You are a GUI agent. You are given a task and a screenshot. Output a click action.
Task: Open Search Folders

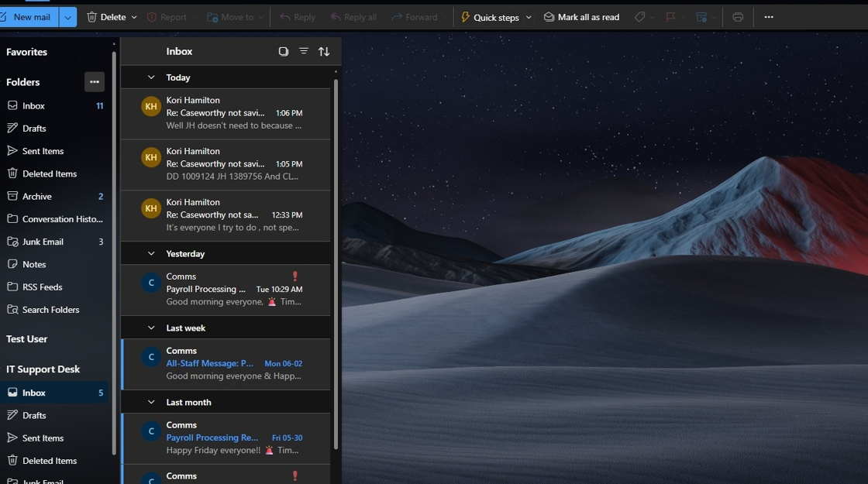pos(55,310)
